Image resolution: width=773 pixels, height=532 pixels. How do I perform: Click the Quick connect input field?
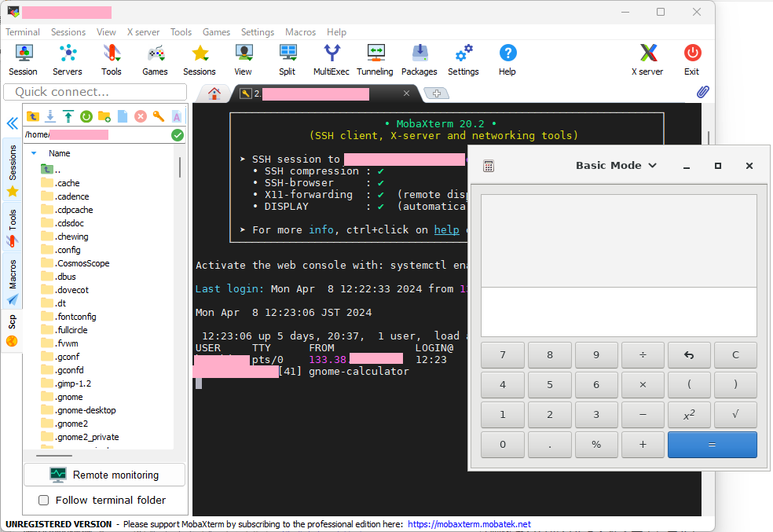[95, 92]
